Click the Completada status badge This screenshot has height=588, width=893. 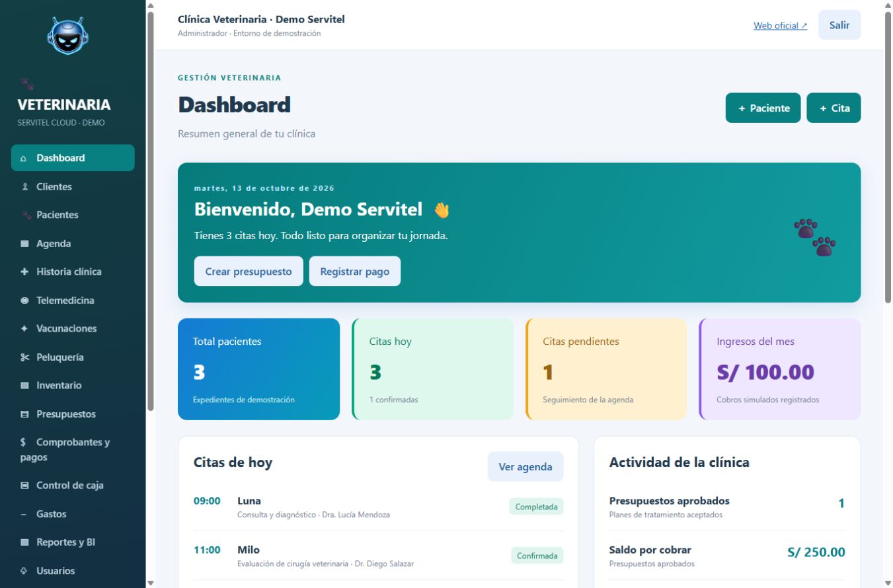536,507
